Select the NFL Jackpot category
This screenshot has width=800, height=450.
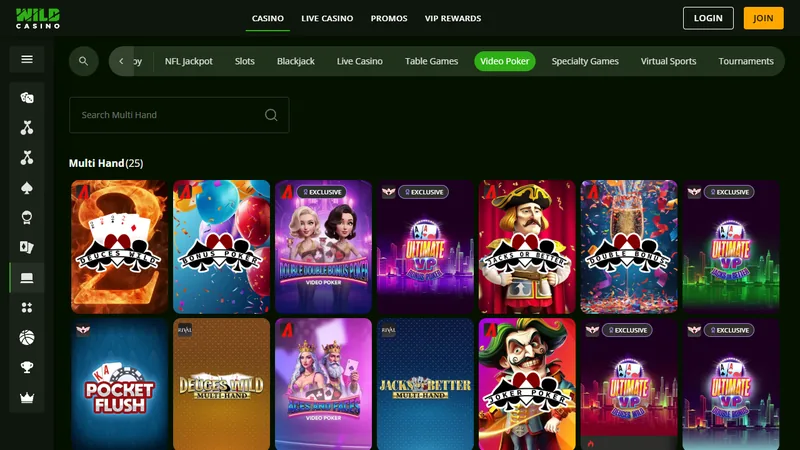click(x=188, y=61)
